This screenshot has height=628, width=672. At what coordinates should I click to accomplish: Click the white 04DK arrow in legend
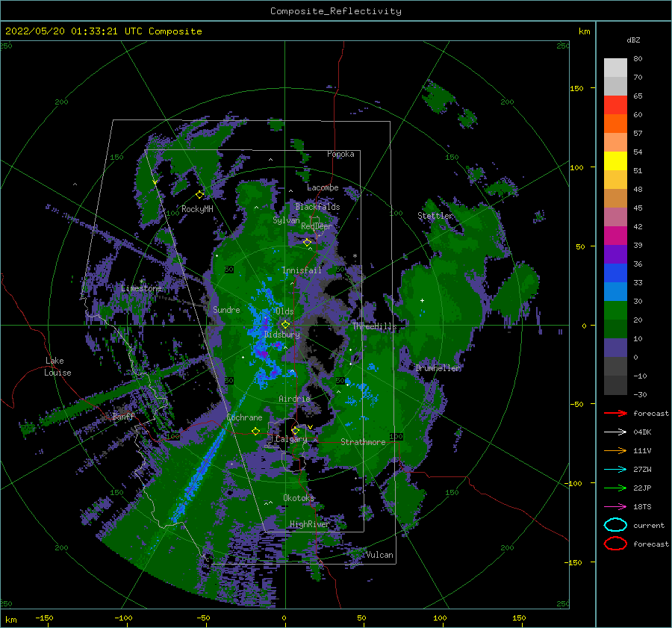tap(615, 432)
